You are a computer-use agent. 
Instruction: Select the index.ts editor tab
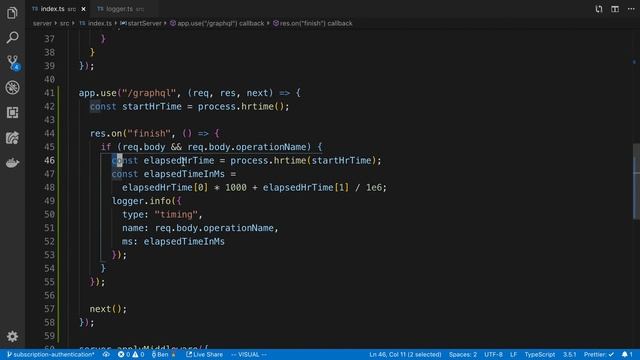coord(54,9)
